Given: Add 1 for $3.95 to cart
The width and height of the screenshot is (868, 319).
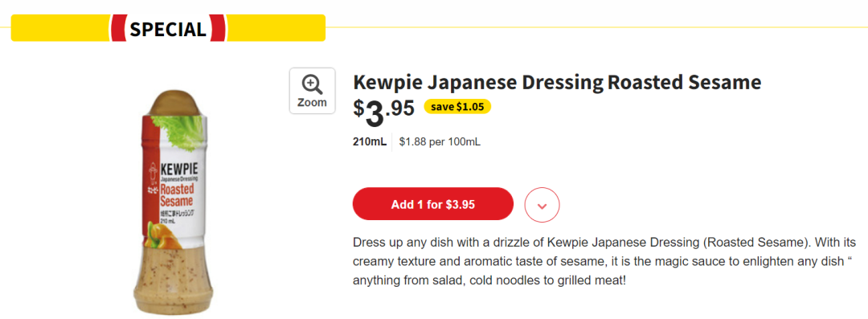Looking at the screenshot, I should click(x=433, y=204).
